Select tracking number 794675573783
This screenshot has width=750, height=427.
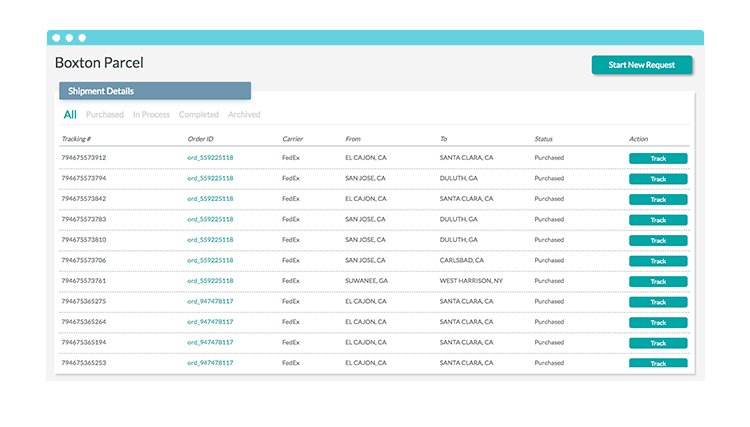point(84,219)
